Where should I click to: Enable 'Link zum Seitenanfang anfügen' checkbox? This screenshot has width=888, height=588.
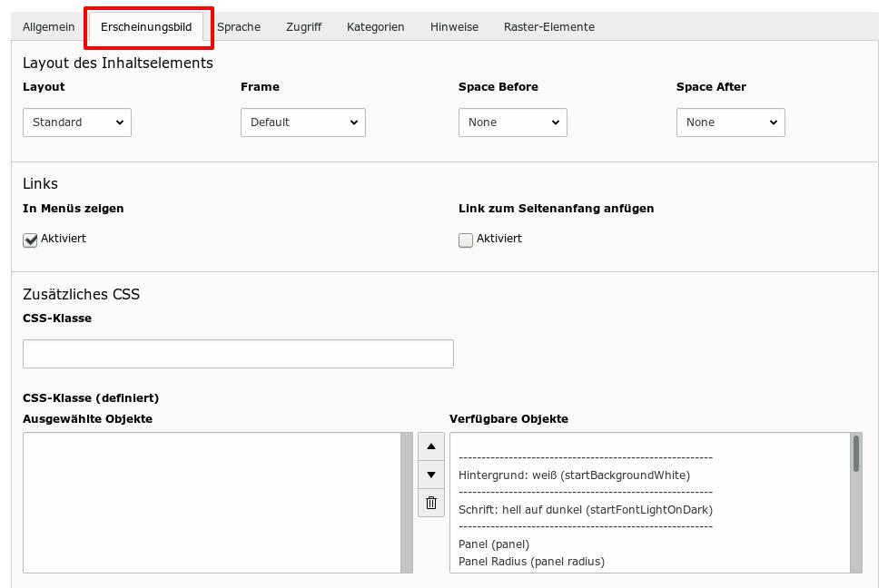[466, 240]
